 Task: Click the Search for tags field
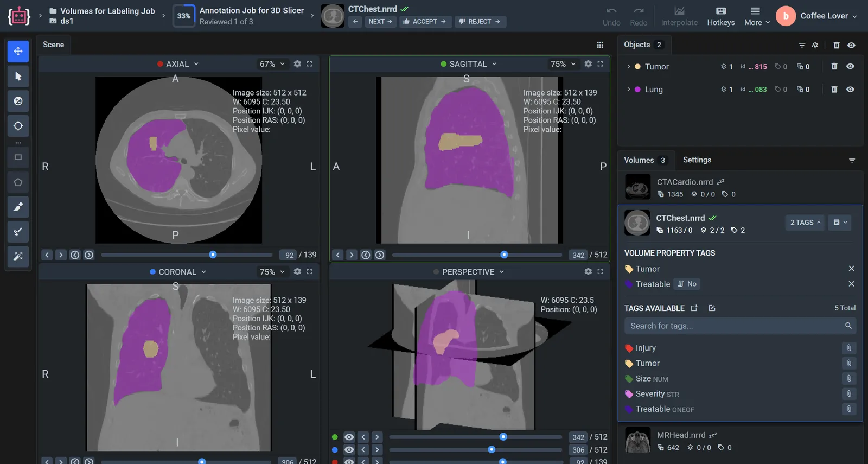pos(740,326)
